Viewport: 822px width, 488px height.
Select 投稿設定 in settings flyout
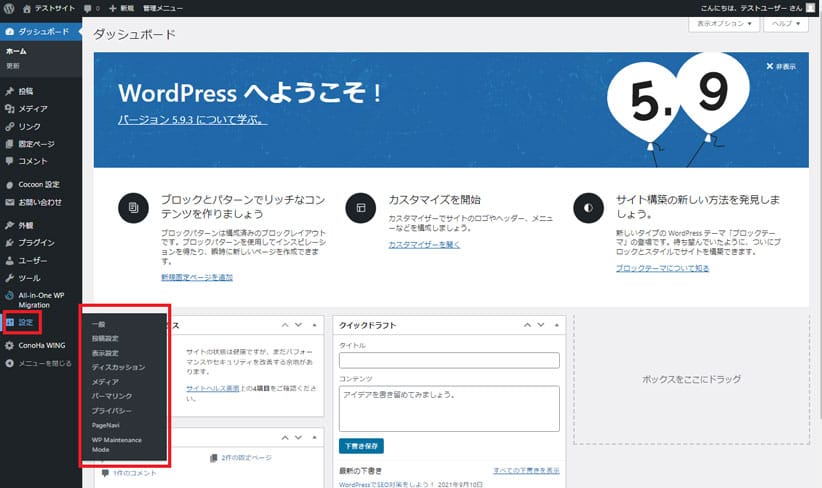click(x=105, y=339)
